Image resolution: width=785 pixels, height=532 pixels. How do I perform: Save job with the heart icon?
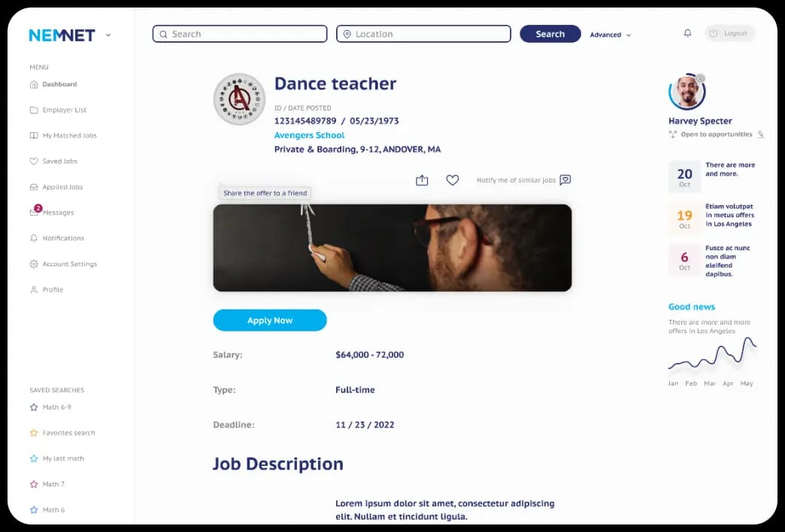[453, 180]
